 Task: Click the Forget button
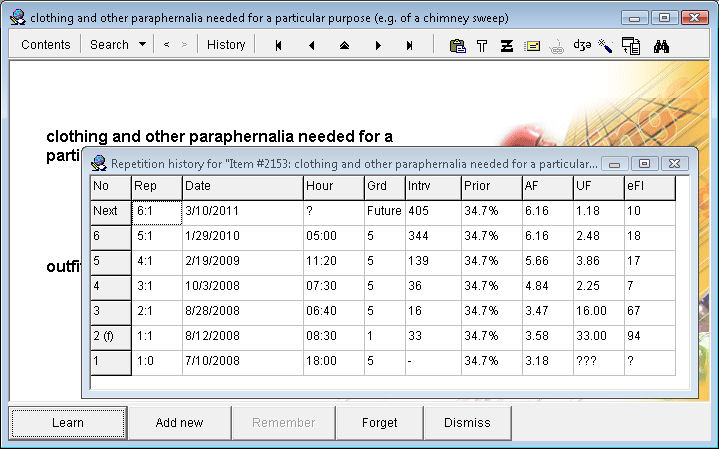379,423
